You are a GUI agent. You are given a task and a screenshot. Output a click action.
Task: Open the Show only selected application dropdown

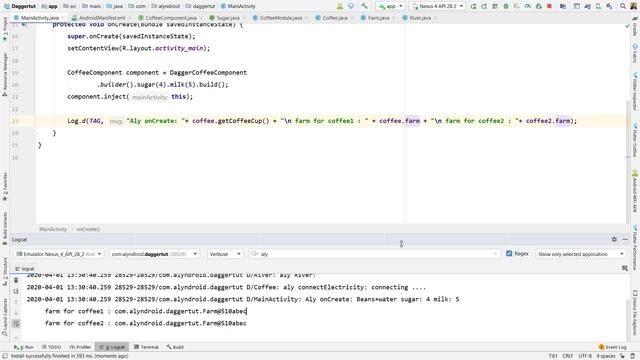click(580, 254)
